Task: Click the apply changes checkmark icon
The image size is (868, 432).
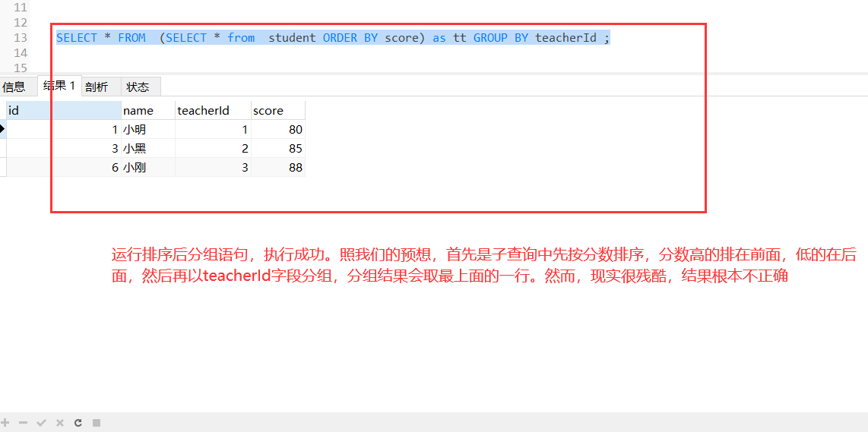Action: coord(41,423)
